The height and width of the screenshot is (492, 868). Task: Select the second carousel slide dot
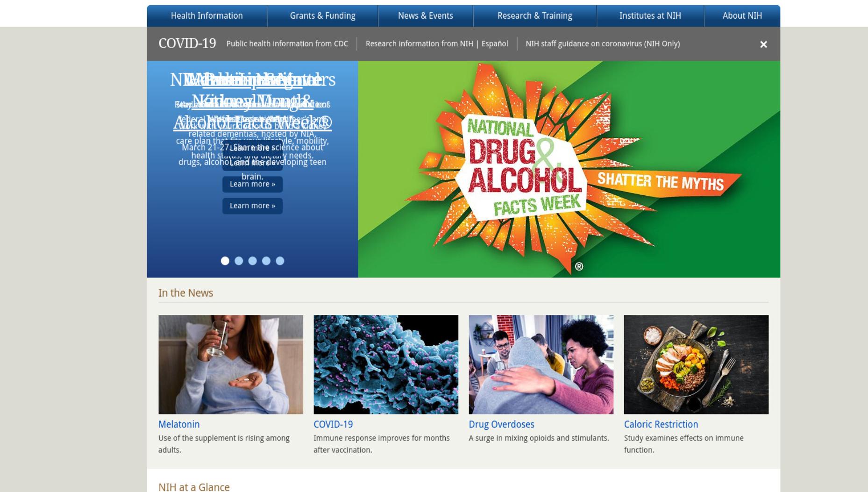click(x=239, y=261)
